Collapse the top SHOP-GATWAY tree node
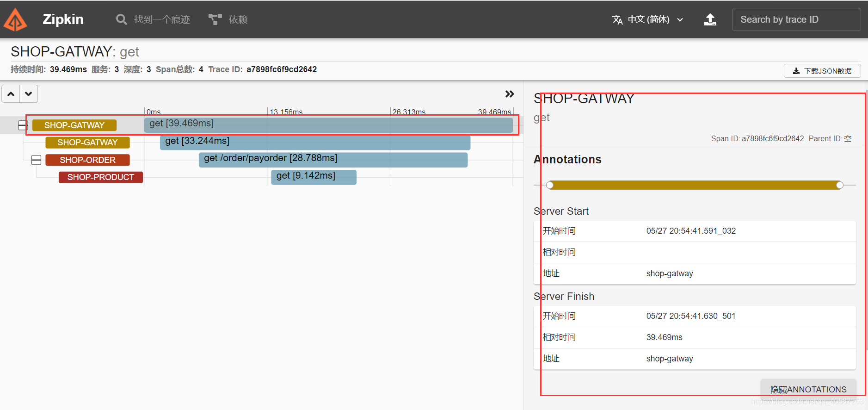The width and height of the screenshot is (868, 410). point(23,125)
